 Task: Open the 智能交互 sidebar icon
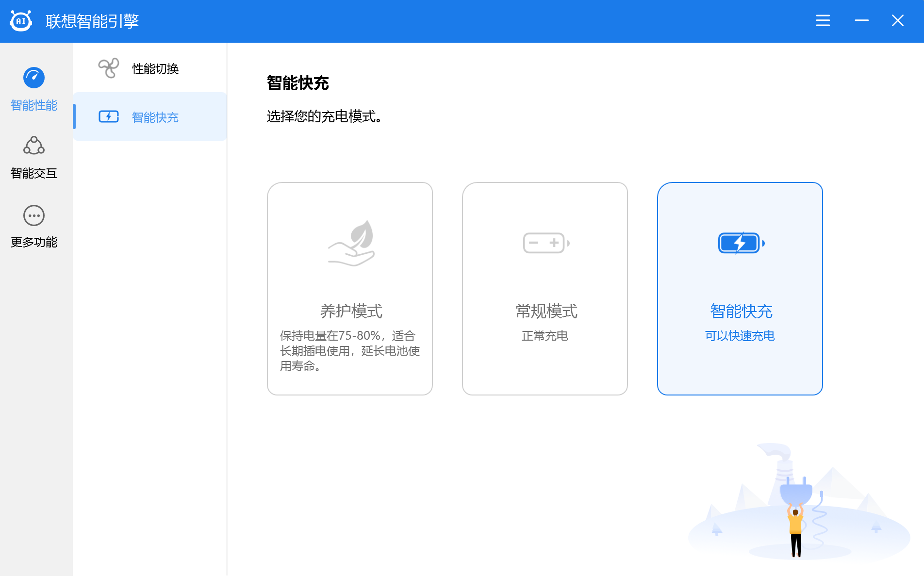(34, 145)
